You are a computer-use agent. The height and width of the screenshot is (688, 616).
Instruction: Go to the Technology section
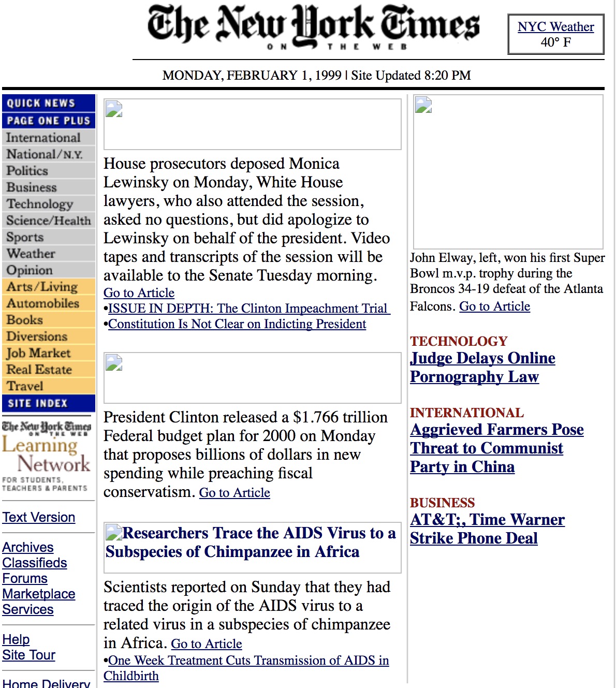pos(40,204)
